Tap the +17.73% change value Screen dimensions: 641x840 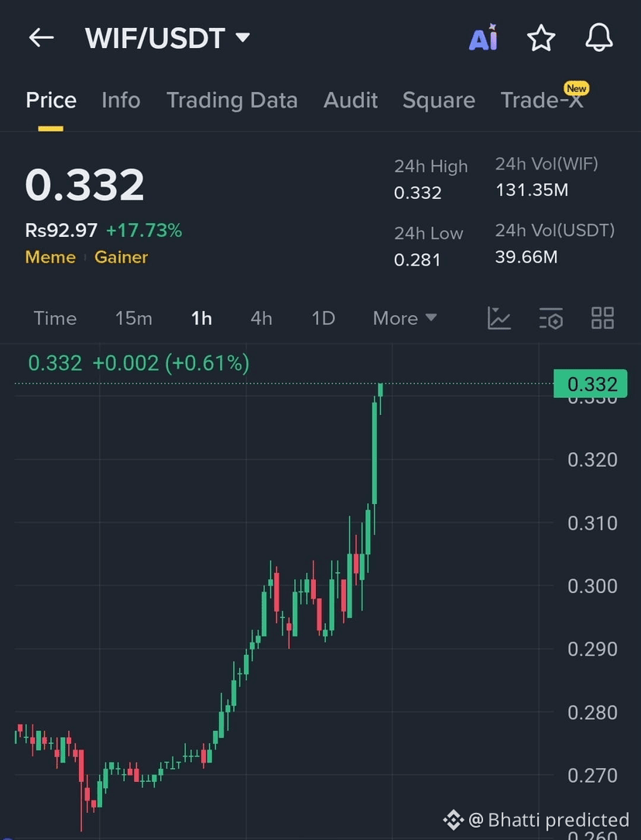(x=144, y=231)
